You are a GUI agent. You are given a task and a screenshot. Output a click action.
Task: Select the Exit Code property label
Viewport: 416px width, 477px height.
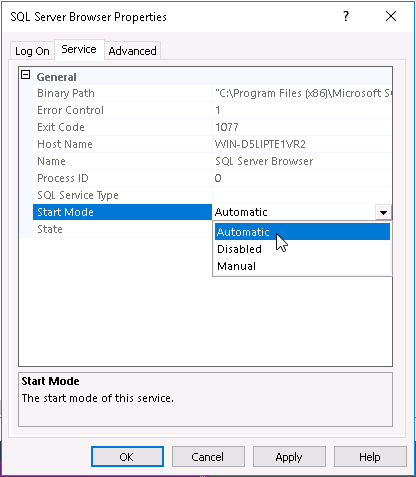[61, 127]
